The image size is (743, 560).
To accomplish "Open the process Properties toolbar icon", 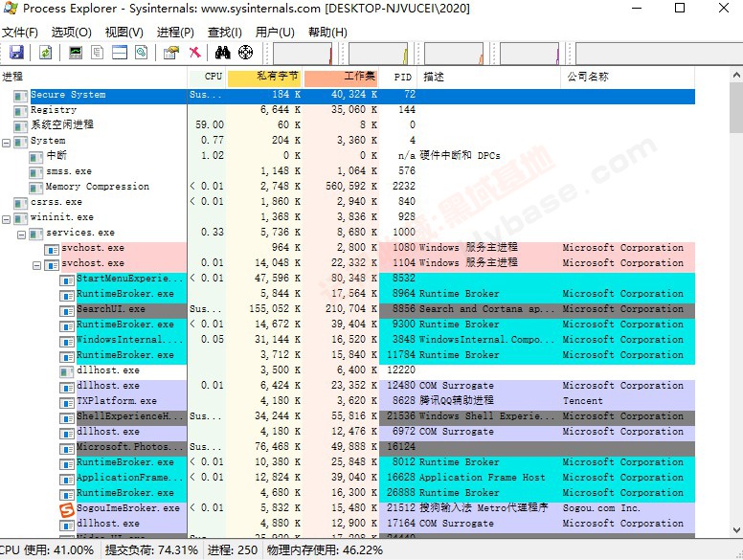I will pyautogui.click(x=171, y=52).
